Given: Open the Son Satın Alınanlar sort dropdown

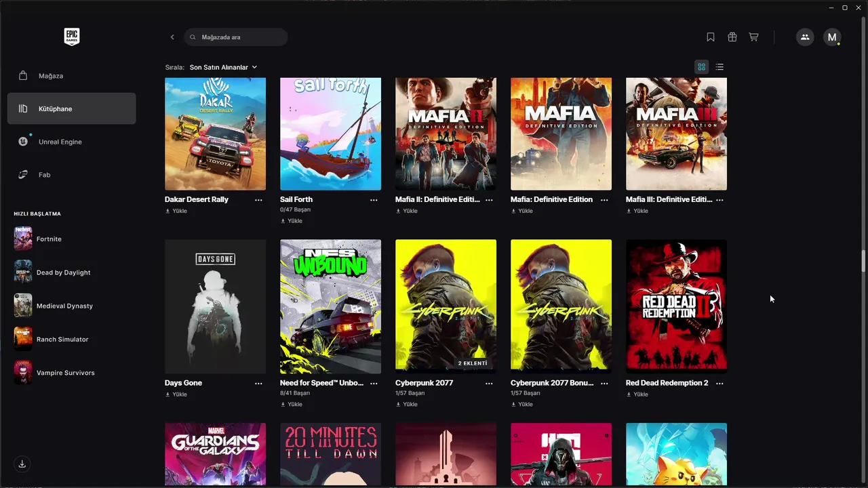Looking at the screenshot, I should (x=223, y=67).
